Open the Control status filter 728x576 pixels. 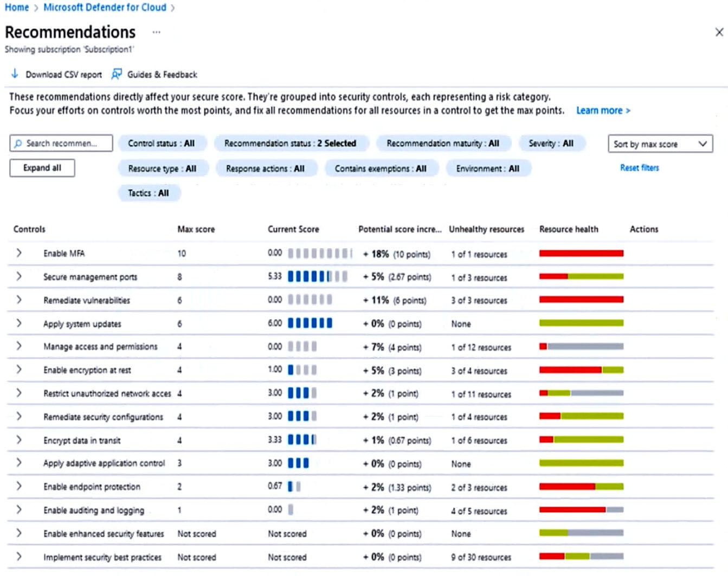(x=161, y=144)
